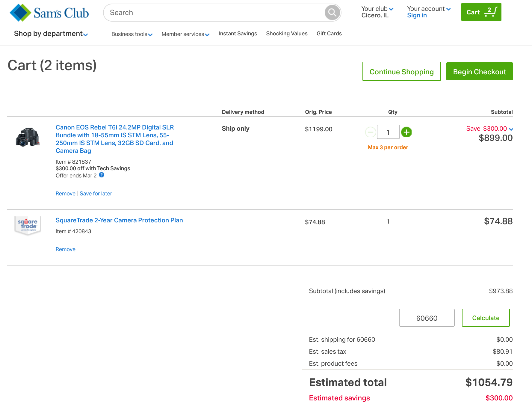
Task: Click the Calculate shipping button
Action: pos(486,318)
